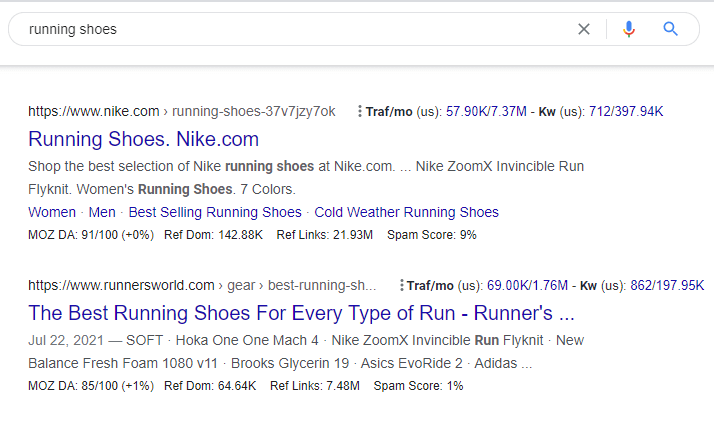Open the Cold Weather Running Shoes sitelink
The height and width of the screenshot is (425, 714).
pyautogui.click(x=406, y=212)
